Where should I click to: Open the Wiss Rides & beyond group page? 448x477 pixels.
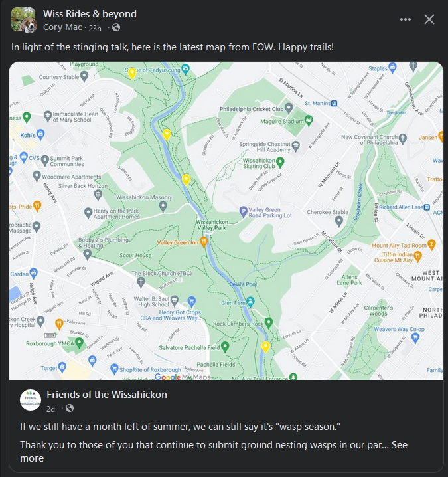click(x=90, y=13)
